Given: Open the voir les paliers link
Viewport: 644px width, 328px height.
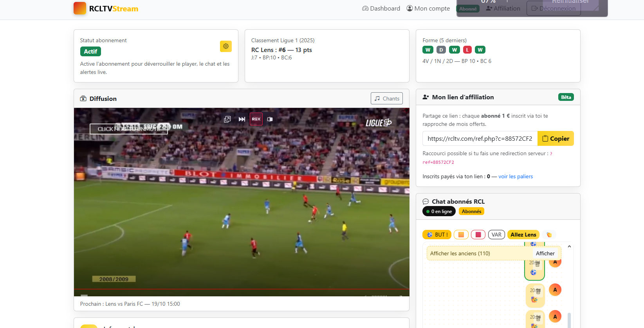Looking at the screenshot, I should pyautogui.click(x=515, y=176).
